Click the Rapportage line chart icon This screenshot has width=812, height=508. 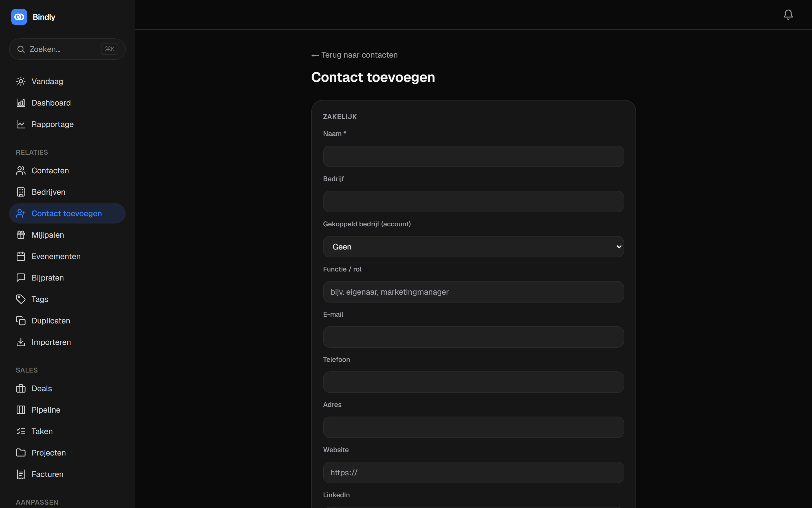point(21,124)
